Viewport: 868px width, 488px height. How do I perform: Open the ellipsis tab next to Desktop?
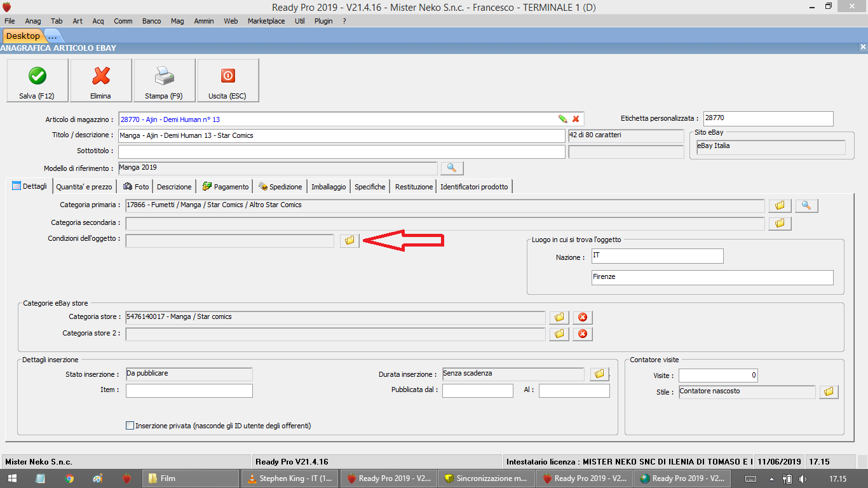coord(53,36)
